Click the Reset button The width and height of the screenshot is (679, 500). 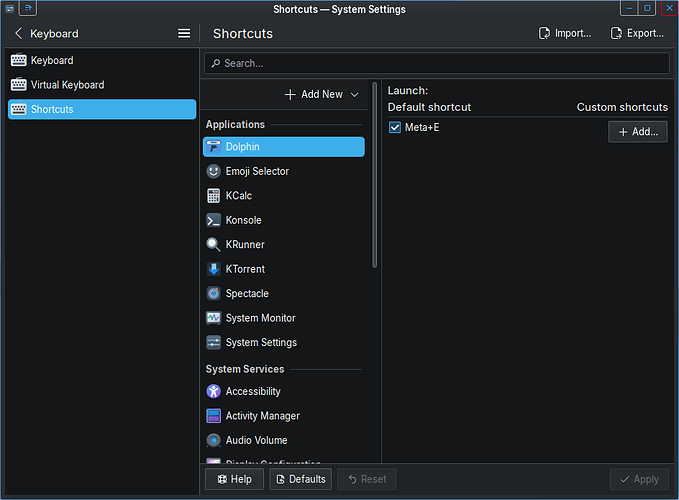[367, 479]
